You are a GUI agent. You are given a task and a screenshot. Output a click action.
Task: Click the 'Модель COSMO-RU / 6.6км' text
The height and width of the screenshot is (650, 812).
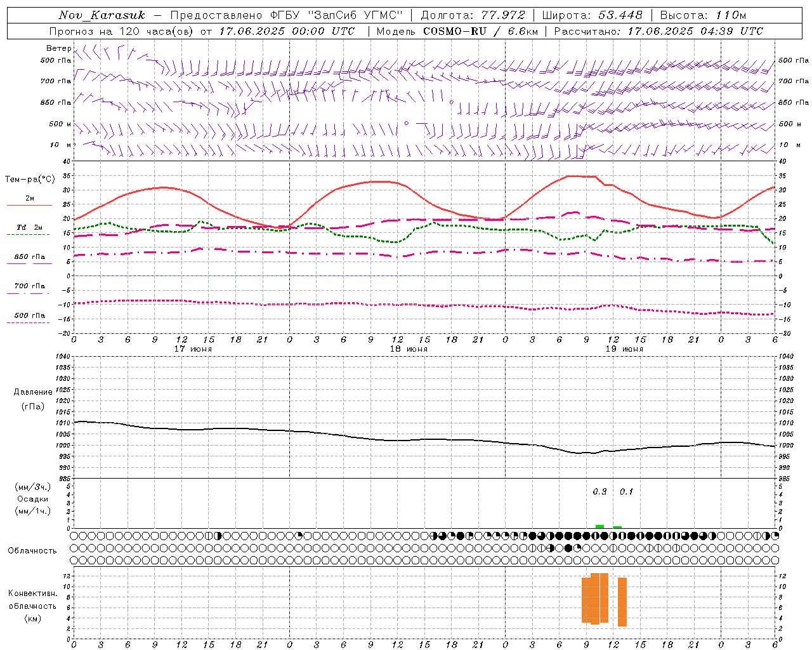pos(457,31)
